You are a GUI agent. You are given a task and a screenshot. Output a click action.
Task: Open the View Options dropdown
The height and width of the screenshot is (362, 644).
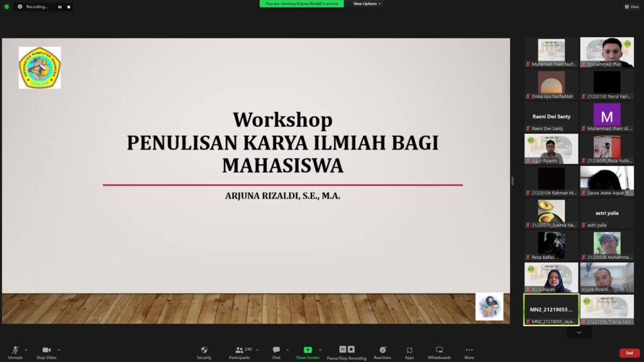click(x=367, y=4)
